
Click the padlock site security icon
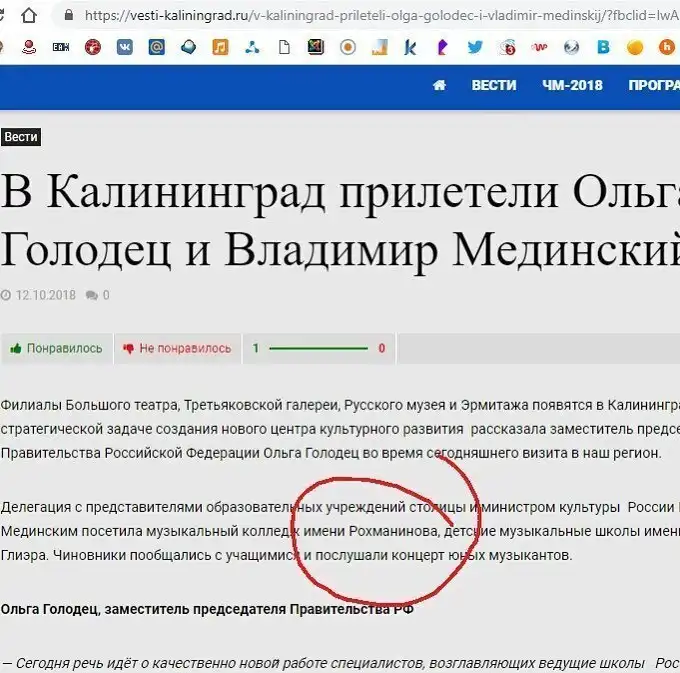(x=69, y=16)
